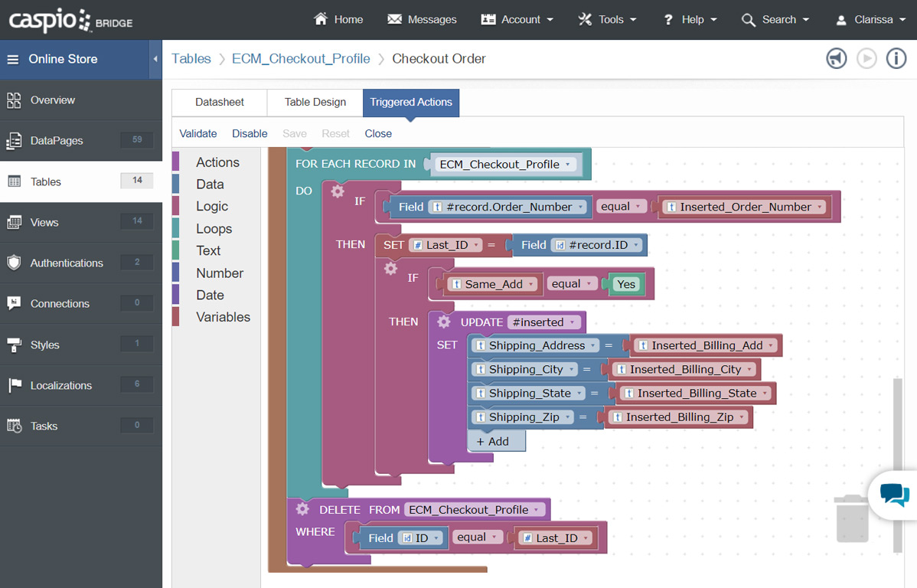Open the Clarissa user menu

[871, 19]
